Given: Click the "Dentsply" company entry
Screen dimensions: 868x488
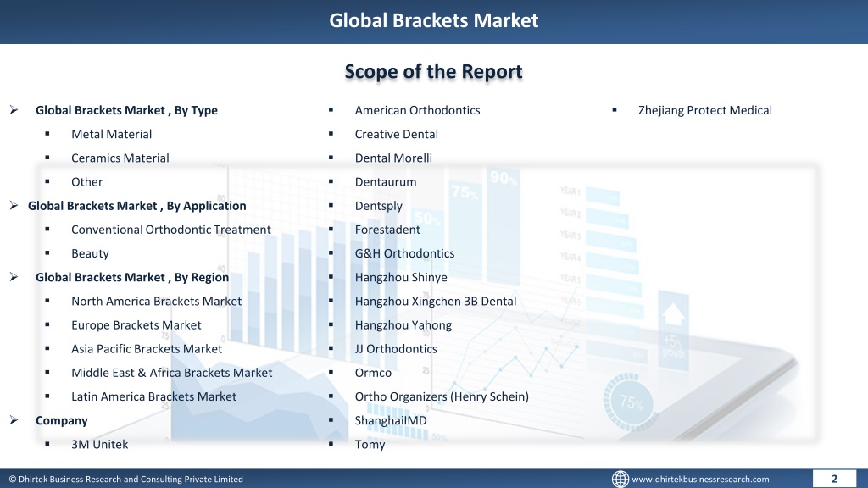Looking at the screenshot, I should [x=379, y=206].
